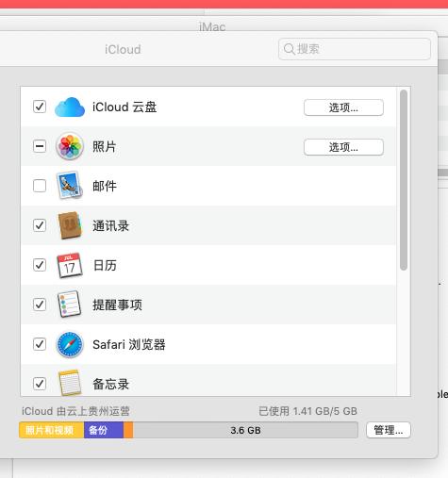Viewport: 448px width, 478px height.
Task: Click the 日历 Calendar icon
Action: pyautogui.click(x=70, y=265)
